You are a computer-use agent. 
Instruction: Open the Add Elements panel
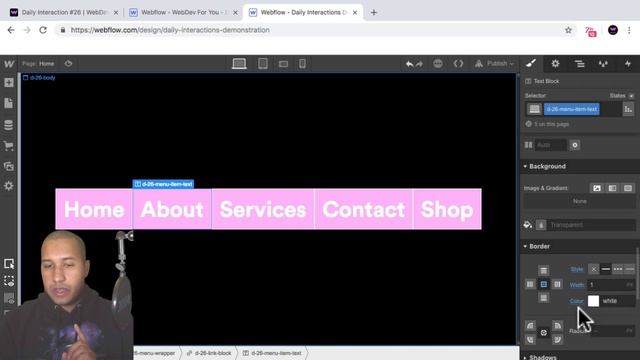(x=9, y=82)
